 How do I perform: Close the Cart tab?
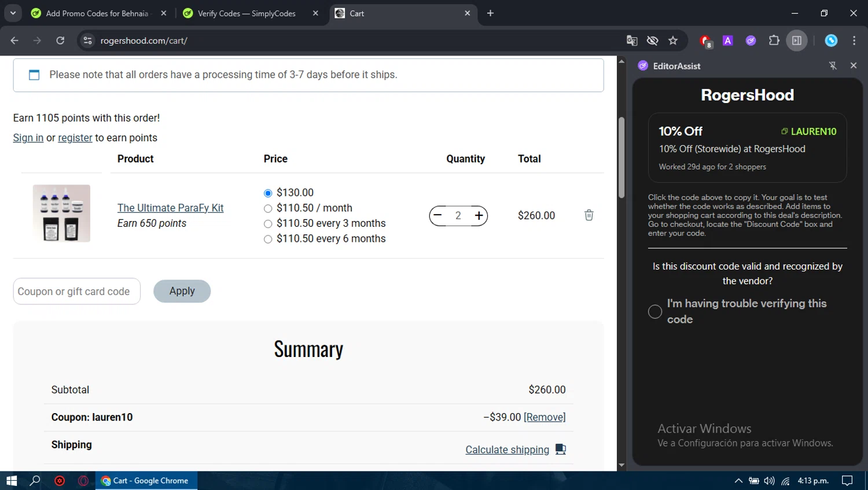click(x=467, y=13)
